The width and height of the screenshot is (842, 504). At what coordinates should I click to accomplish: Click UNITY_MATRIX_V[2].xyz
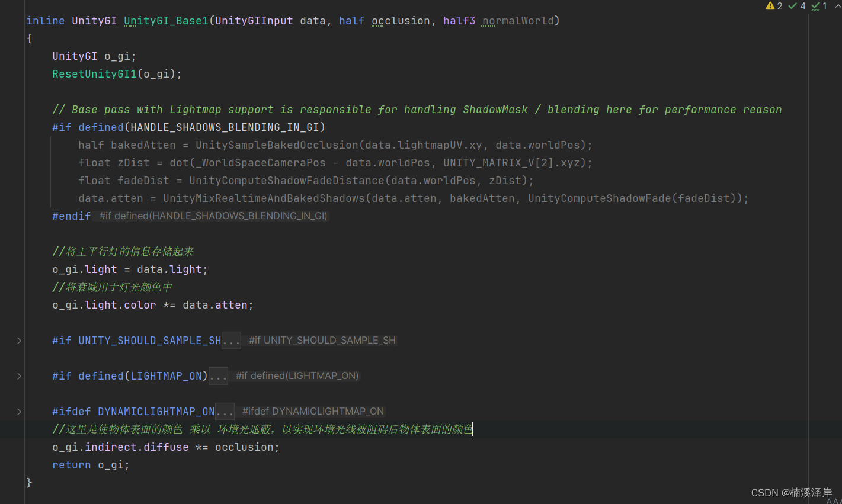coord(514,163)
